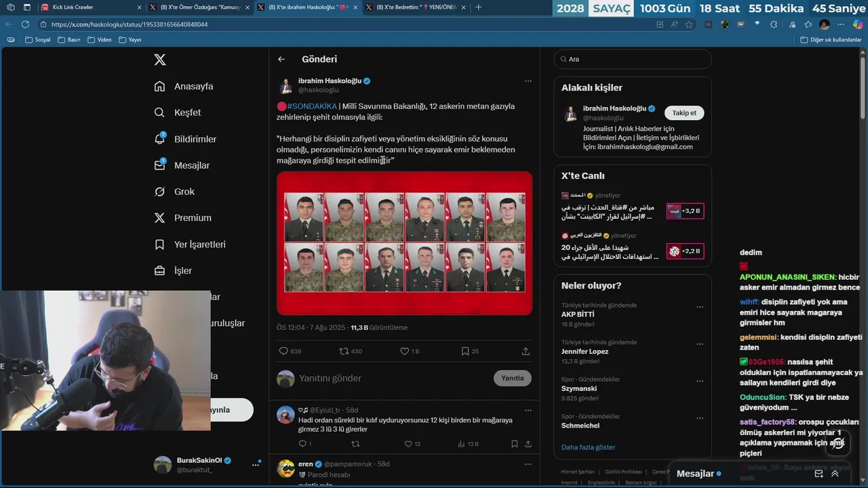Click the Yanıtını gönder reply field
Screen dimensions: 868x488
tap(393, 378)
